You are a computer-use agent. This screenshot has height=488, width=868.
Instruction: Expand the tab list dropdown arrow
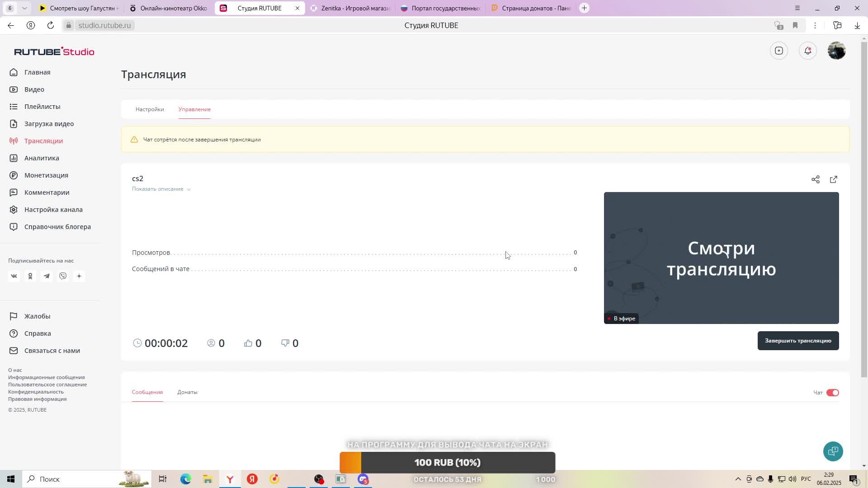coord(24,8)
